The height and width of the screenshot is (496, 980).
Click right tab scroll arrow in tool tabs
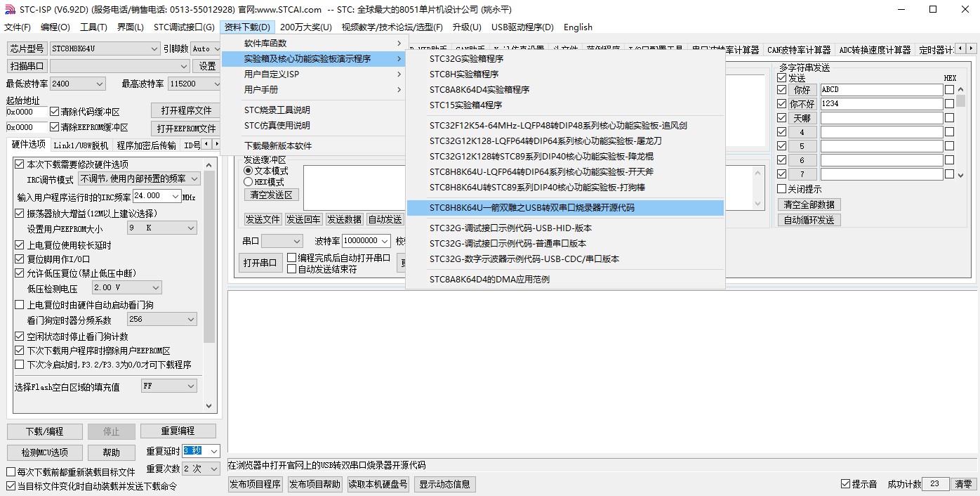(972, 48)
